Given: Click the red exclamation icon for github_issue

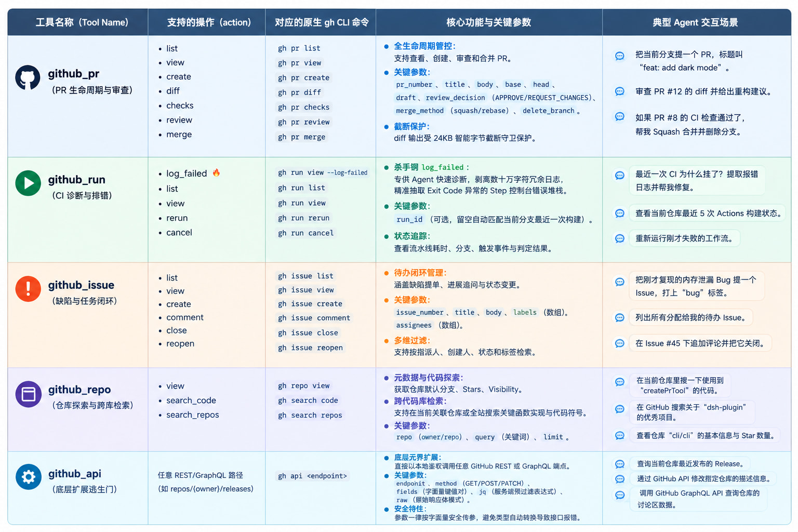Looking at the screenshot, I should [28, 289].
